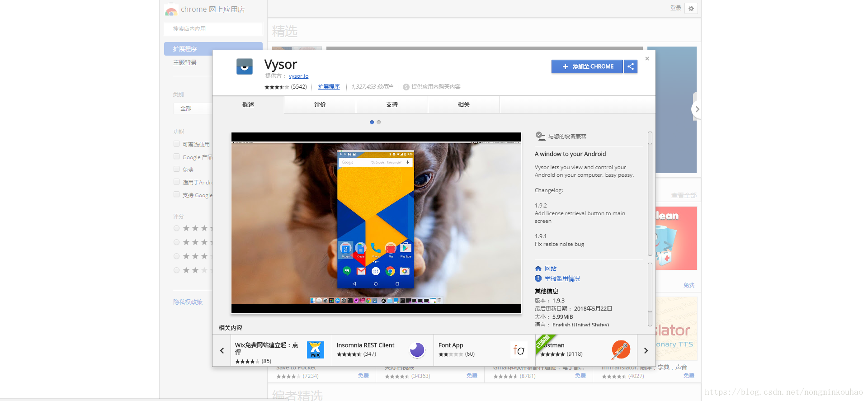
Task: Select the second screenshot pager dot
Action: pyautogui.click(x=379, y=122)
